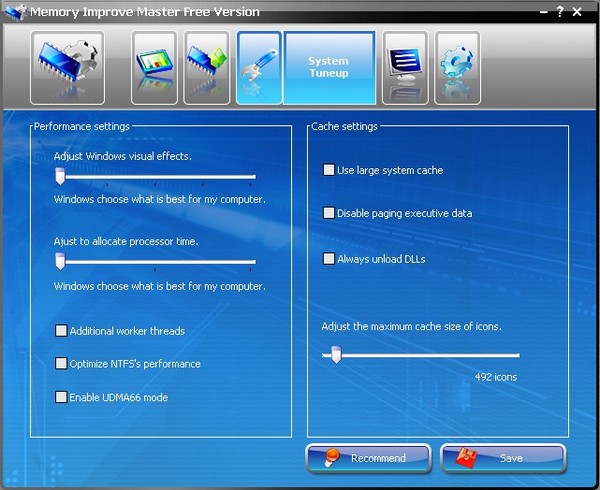Click the app logo icon in title bar
600x490 pixels.
[14, 12]
